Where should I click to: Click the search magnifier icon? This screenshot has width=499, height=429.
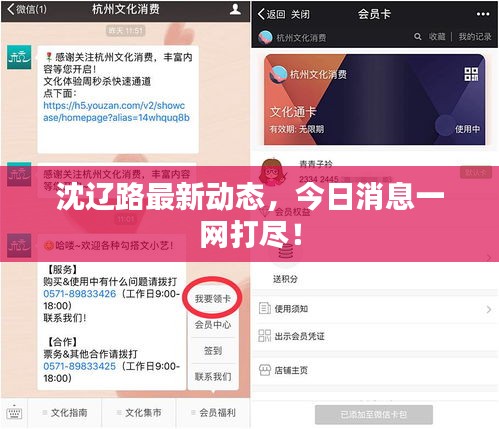tap(417, 36)
